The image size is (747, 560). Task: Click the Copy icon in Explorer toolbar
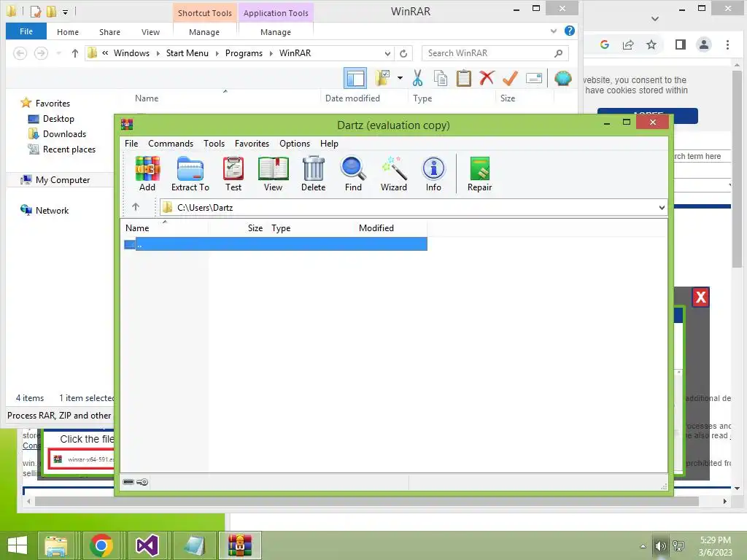(441, 78)
